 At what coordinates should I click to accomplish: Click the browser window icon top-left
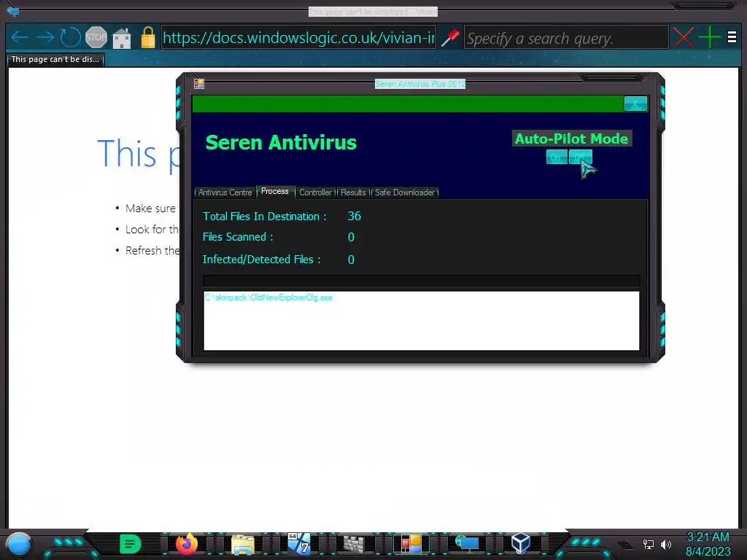(x=13, y=10)
